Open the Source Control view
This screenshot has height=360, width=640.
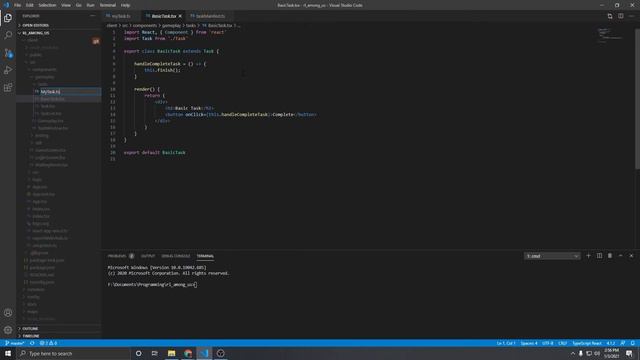click(x=8, y=53)
